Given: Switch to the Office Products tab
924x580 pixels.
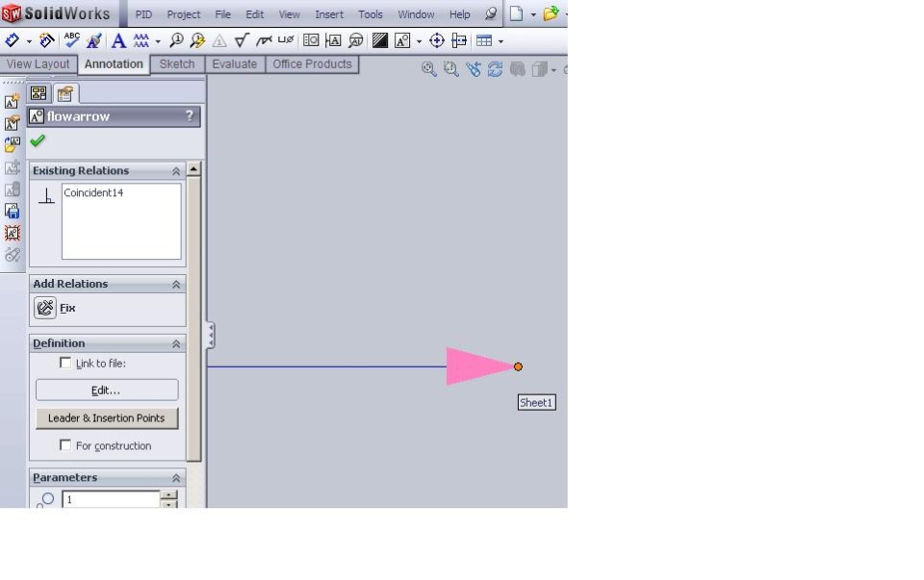Looking at the screenshot, I should click(312, 64).
